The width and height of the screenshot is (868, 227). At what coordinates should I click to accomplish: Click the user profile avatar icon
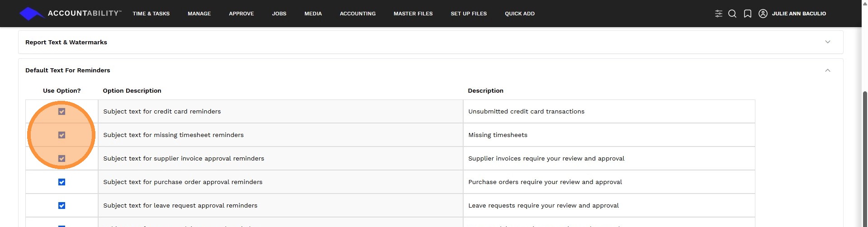[763, 14]
